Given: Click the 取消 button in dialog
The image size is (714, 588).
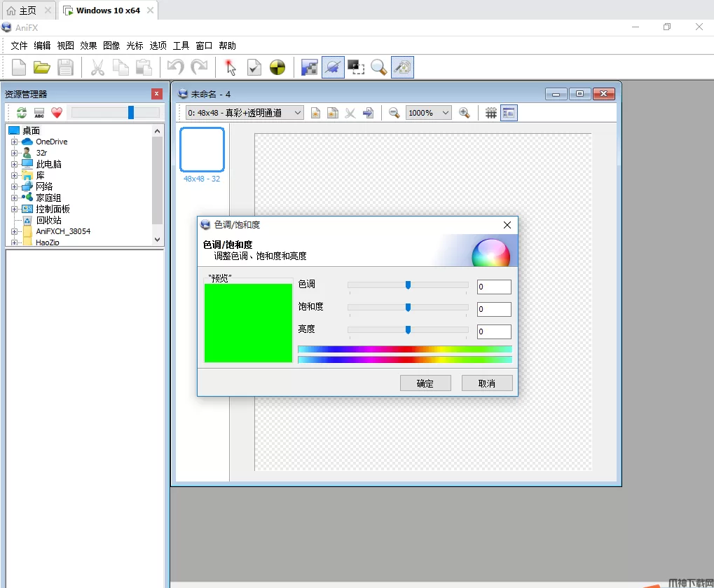Looking at the screenshot, I should [x=487, y=383].
